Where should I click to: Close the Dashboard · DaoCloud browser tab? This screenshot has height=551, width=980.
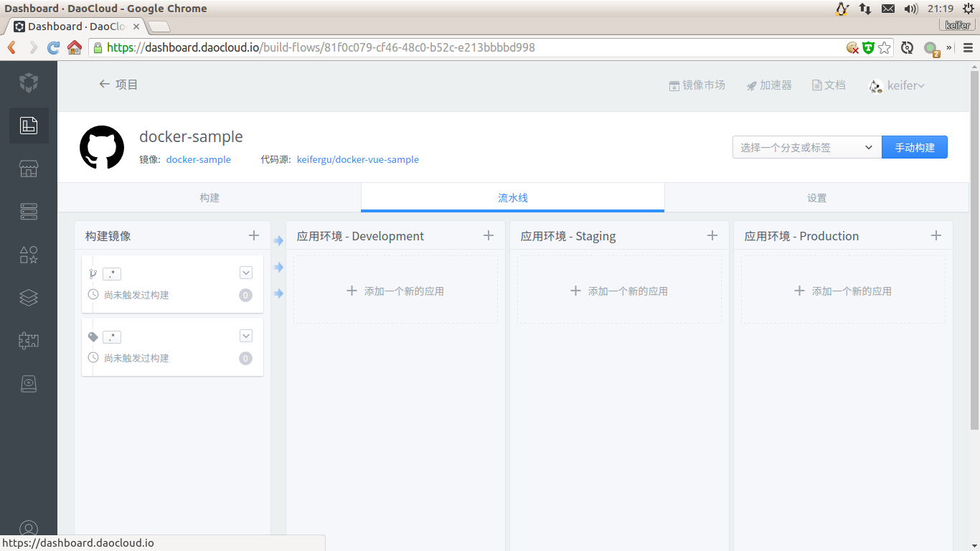[136, 27]
